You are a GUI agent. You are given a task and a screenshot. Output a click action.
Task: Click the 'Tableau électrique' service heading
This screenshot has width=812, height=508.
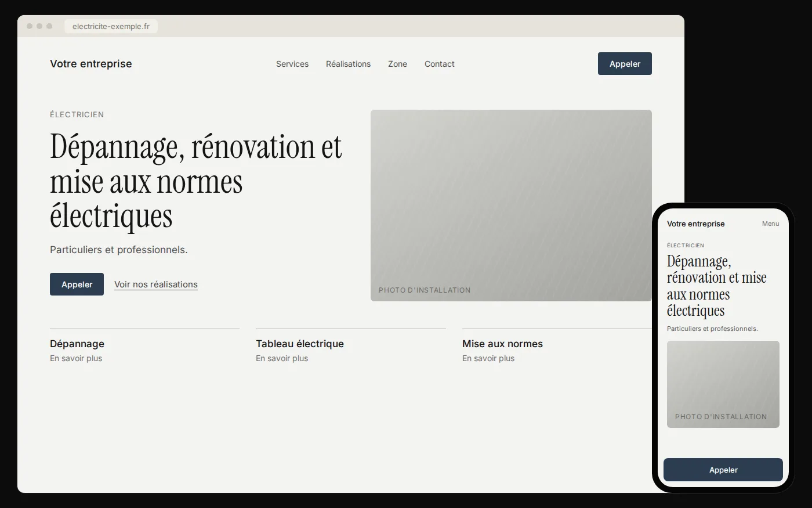pos(300,344)
